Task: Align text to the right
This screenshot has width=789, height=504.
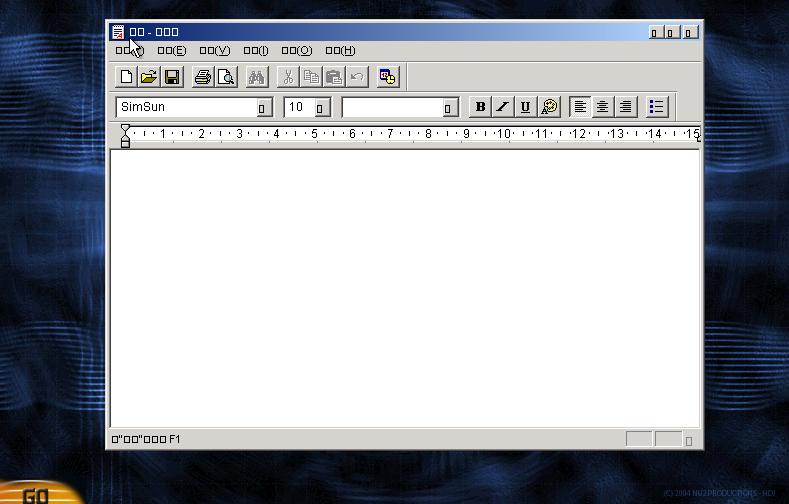Action: point(625,107)
